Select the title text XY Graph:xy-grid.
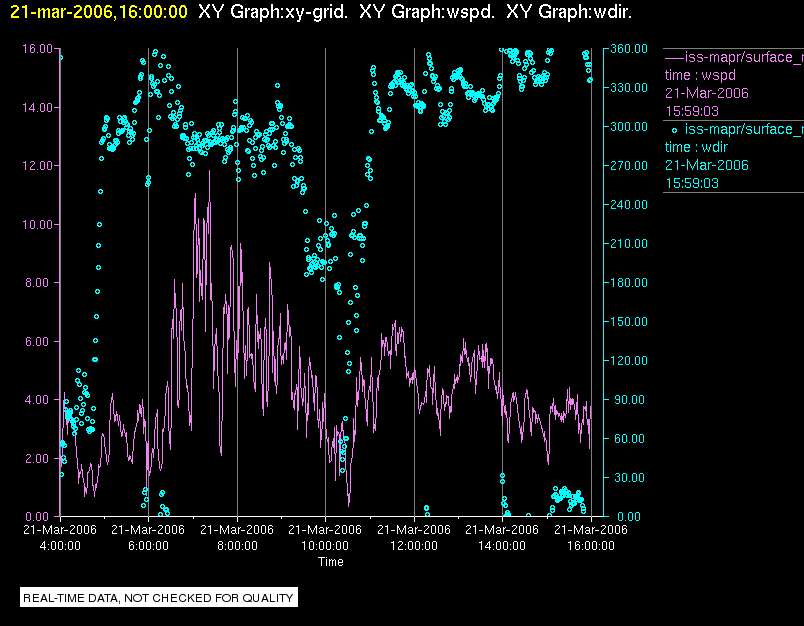The image size is (804, 626). point(273,12)
